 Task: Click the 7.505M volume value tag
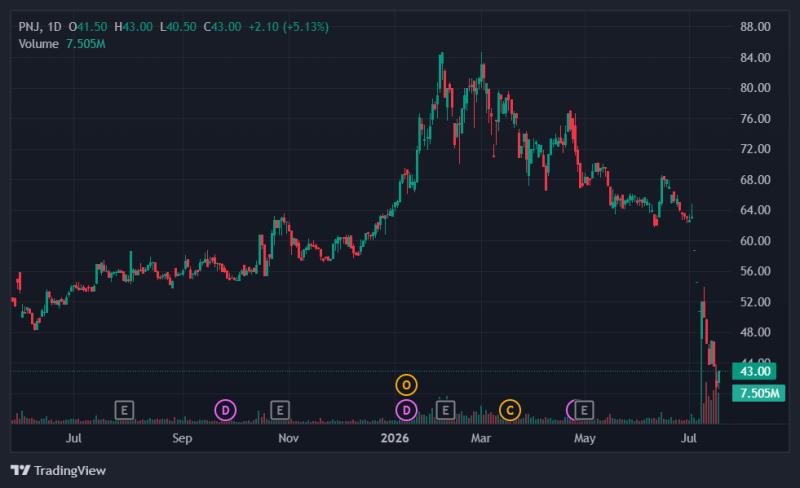pyautogui.click(x=759, y=393)
